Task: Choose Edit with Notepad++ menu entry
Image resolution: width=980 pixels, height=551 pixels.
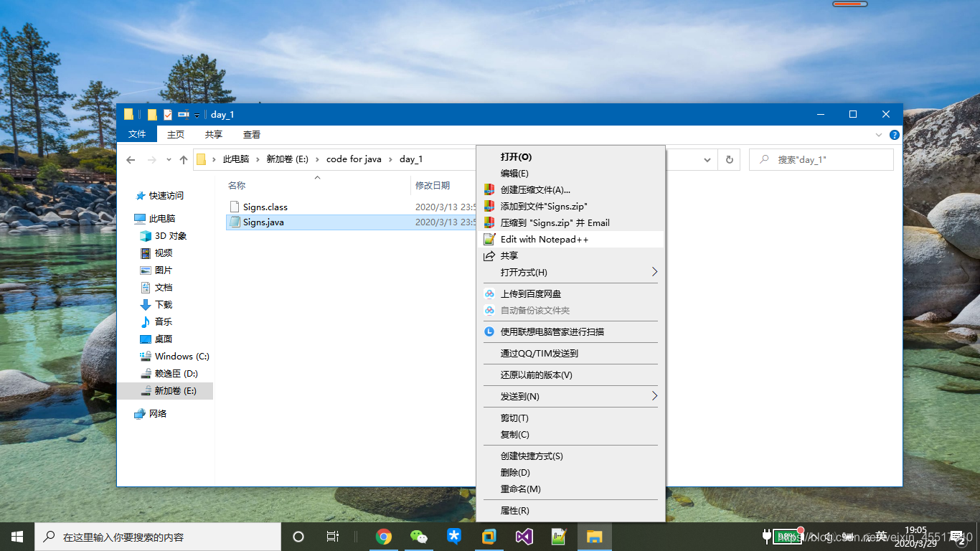Action: [571, 239]
